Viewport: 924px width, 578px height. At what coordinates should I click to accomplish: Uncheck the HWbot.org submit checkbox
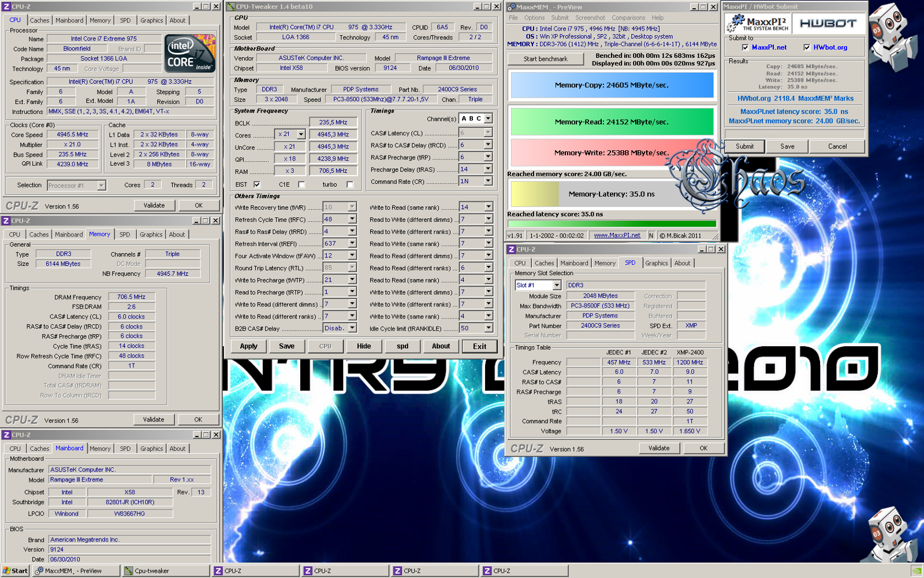807,47
